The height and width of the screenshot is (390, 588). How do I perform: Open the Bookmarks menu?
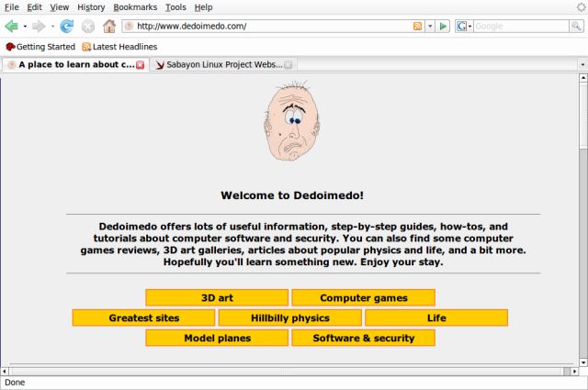tap(135, 7)
